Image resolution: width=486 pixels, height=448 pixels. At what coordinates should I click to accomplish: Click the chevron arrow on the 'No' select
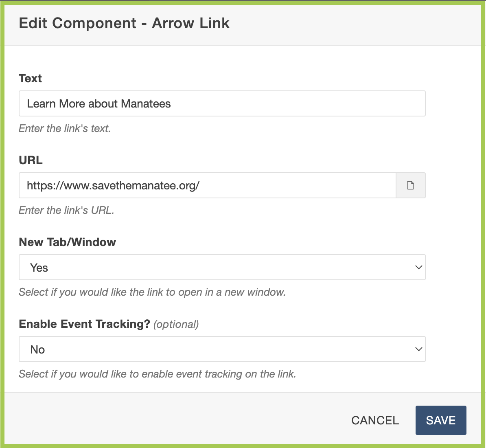point(418,349)
